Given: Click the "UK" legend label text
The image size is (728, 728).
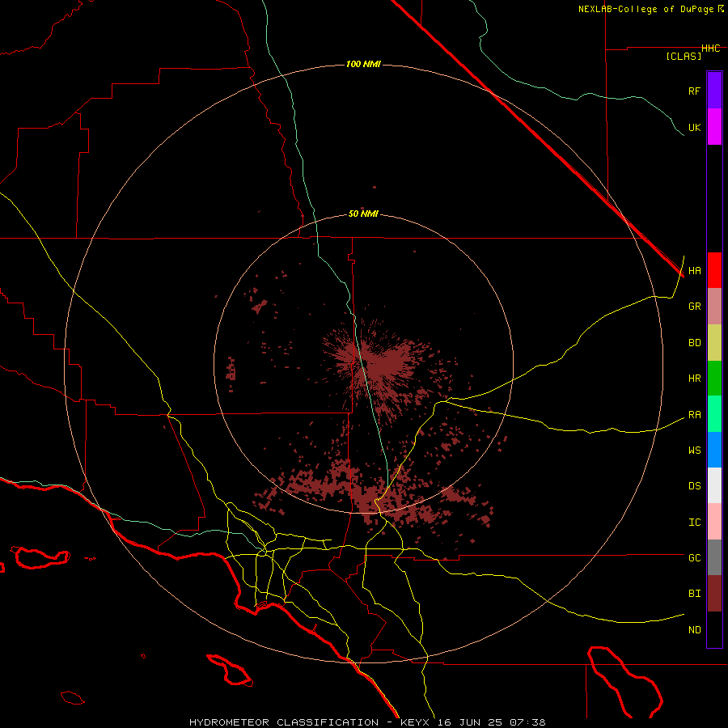Looking at the screenshot, I should pos(694,127).
